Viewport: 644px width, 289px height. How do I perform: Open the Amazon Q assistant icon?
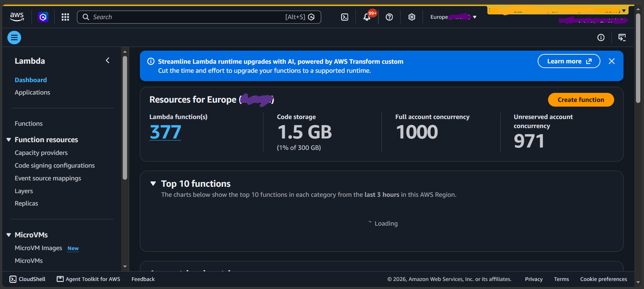pos(43,17)
